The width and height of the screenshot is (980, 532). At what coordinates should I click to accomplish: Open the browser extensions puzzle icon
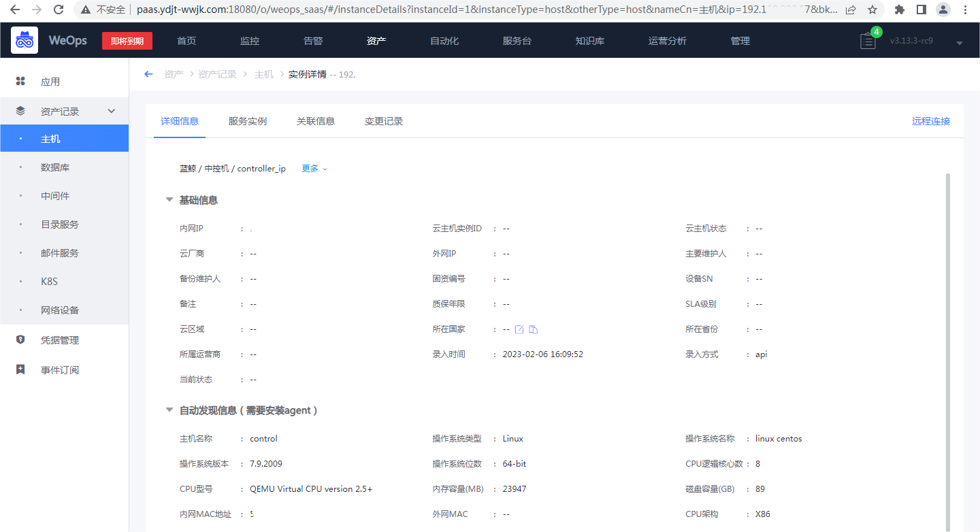899,10
